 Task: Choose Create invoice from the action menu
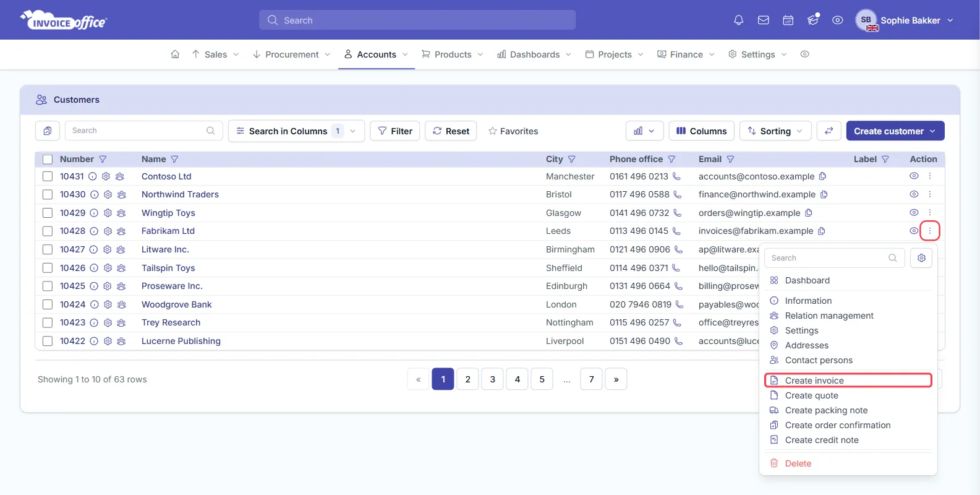coord(848,381)
